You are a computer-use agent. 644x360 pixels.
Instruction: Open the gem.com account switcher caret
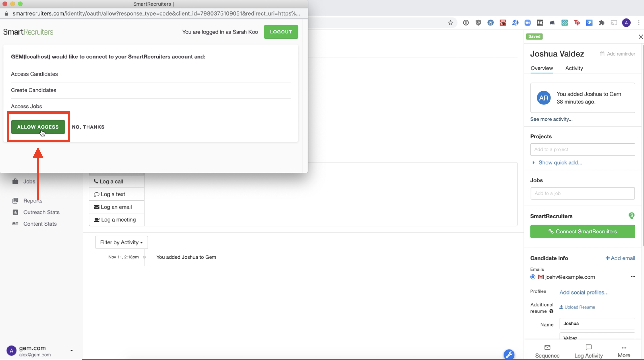pos(72,351)
